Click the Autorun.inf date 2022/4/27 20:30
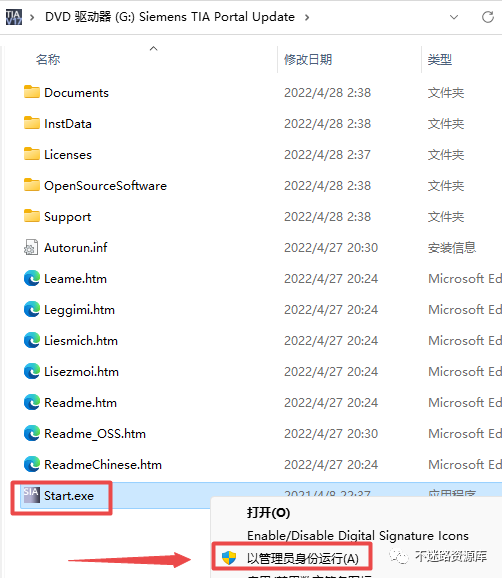The width and height of the screenshot is (502, 578). coord(331,247)
